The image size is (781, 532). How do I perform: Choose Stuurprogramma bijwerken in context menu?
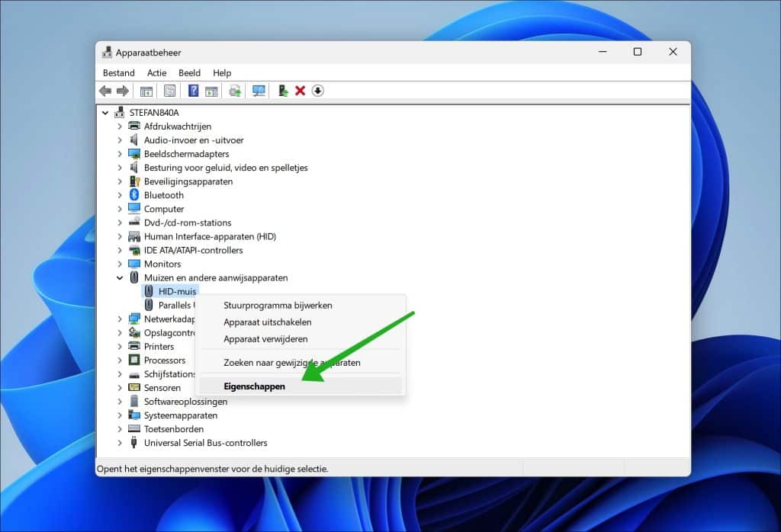[278, 305]
